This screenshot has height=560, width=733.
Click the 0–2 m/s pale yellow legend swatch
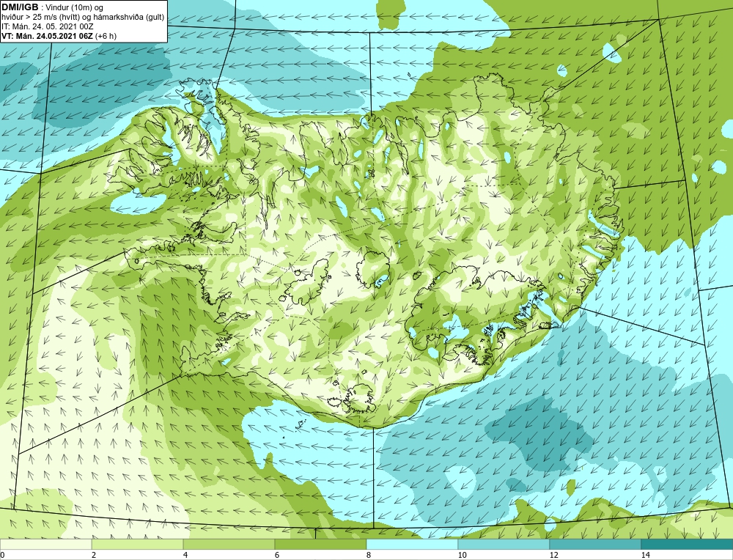point(45,544)
